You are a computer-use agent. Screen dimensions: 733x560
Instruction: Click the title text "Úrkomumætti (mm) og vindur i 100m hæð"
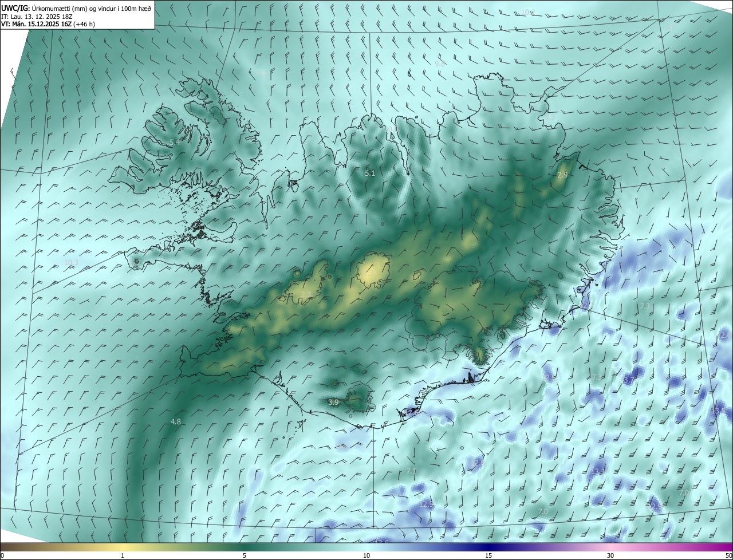tap(91, 8)
